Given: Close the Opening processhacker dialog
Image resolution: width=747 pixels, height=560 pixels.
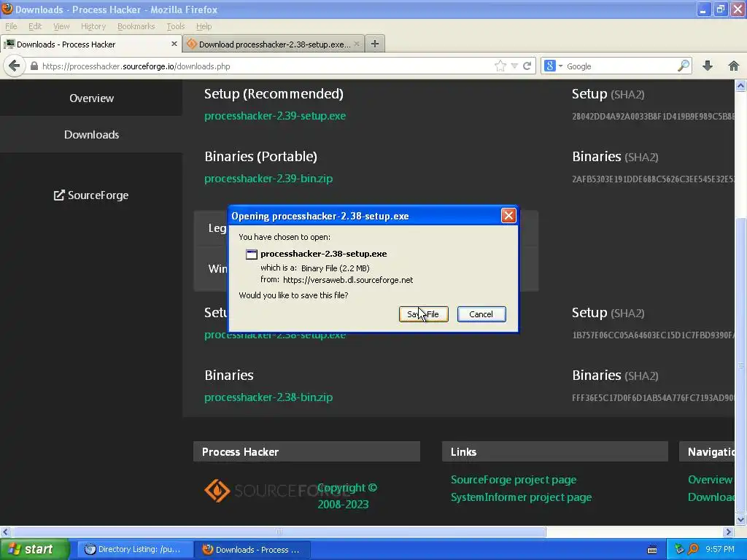Looking at the screenshot, I should pos(508,216).
